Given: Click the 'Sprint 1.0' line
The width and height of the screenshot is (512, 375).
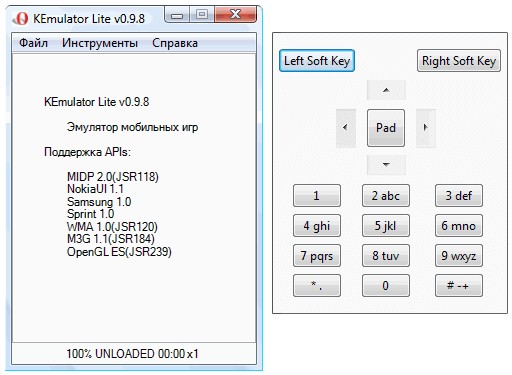Looking at the screenshot, I should pyautogui.click(x=90, y=214).
